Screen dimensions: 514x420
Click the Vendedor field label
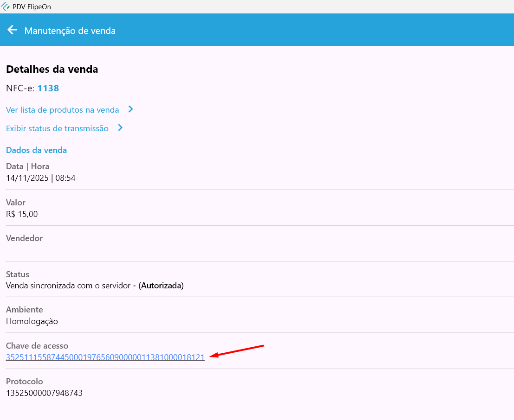(24, 238)
